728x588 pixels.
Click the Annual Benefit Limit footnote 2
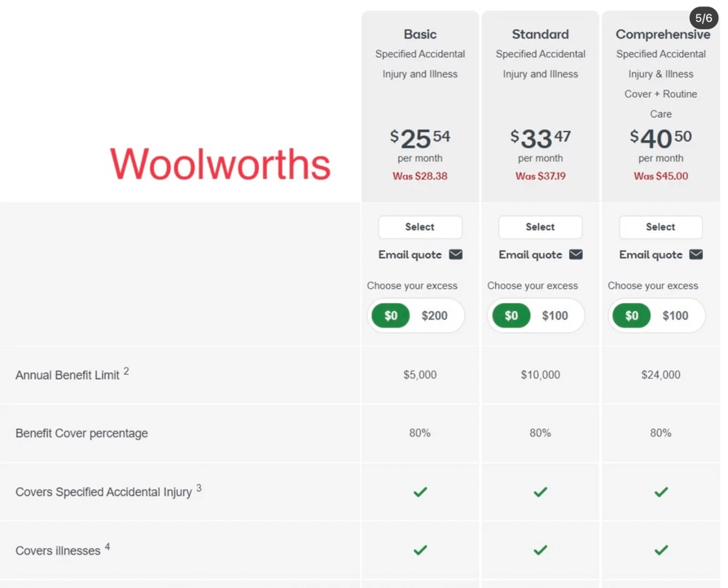126,371
